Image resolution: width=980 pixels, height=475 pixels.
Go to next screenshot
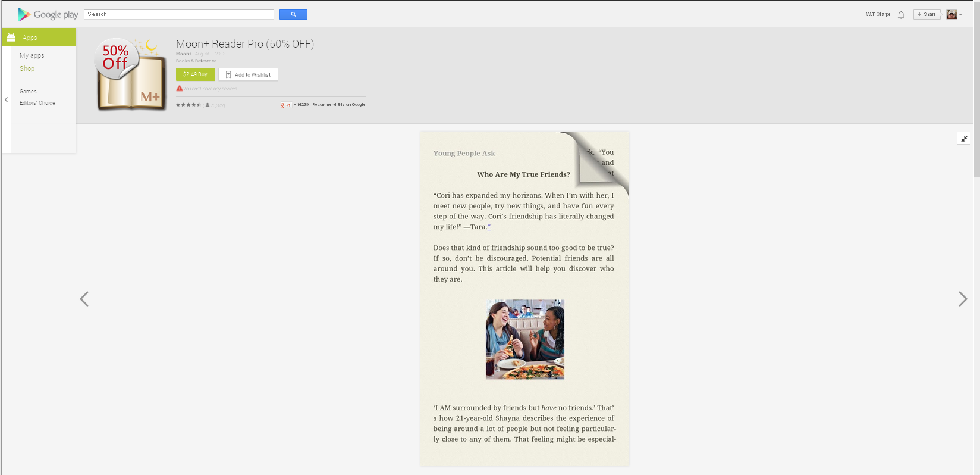coord(963,299)
